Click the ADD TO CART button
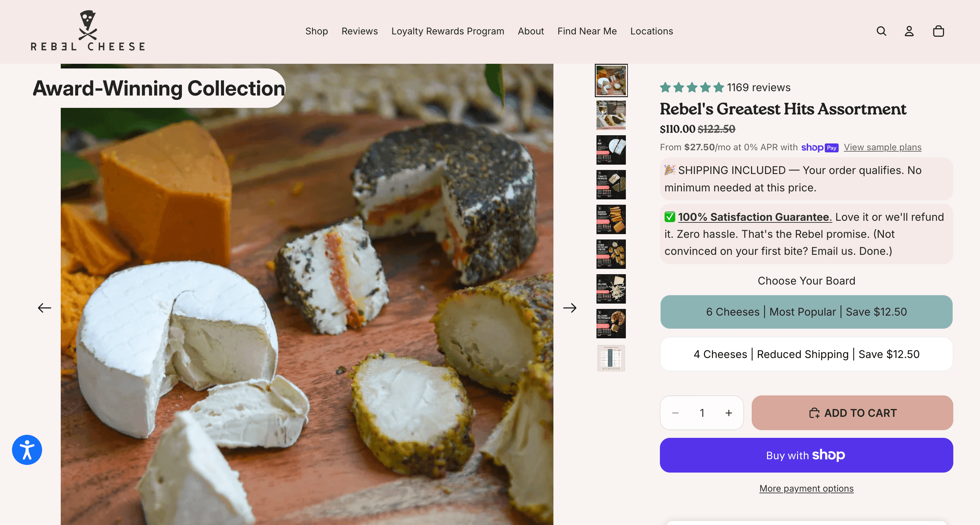Viewport: 980px width, 525px height. [852, 413]
